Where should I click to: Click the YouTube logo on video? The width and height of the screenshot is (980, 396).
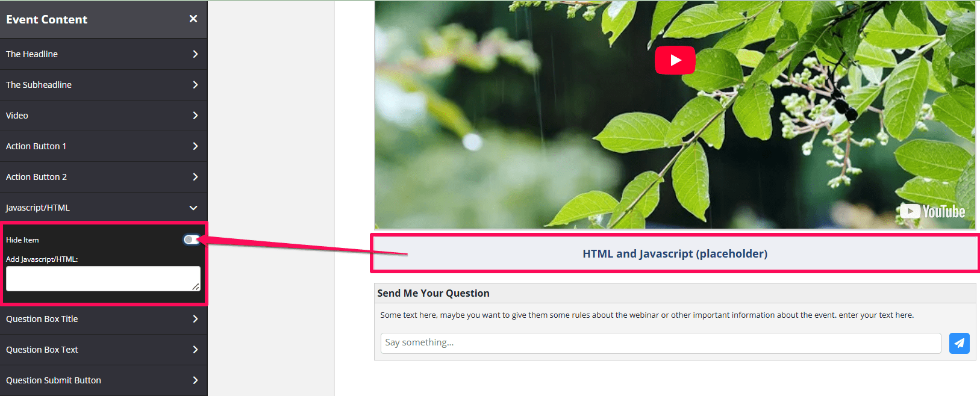(x=932, y=212)
